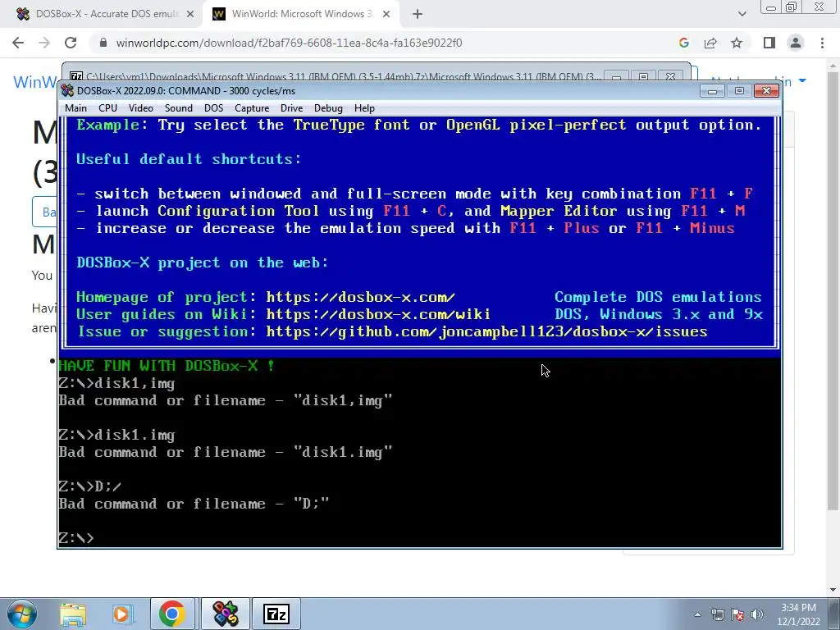The height and width of the screenshot is (630, 840).
Task: Close the WinWorld browser tab
Action: point(386,15)
